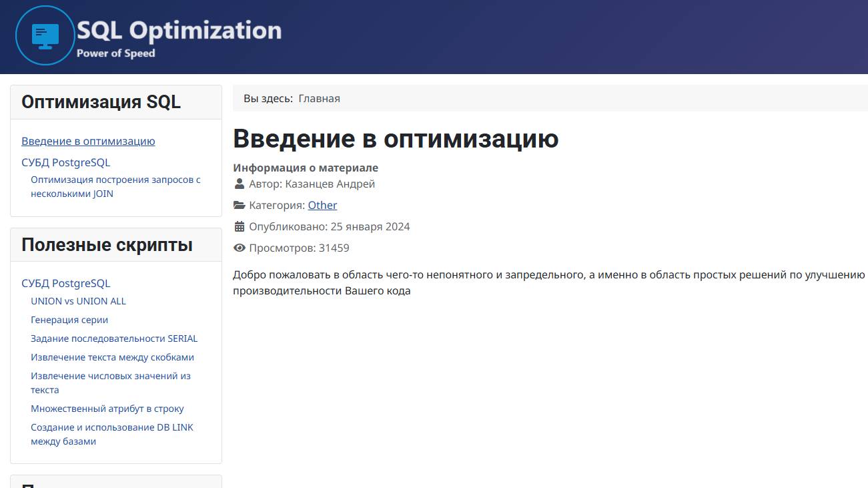Click the Введение в оптимизацию article heading
Screen dimensions: 868x488
click(x=396, y=138)
